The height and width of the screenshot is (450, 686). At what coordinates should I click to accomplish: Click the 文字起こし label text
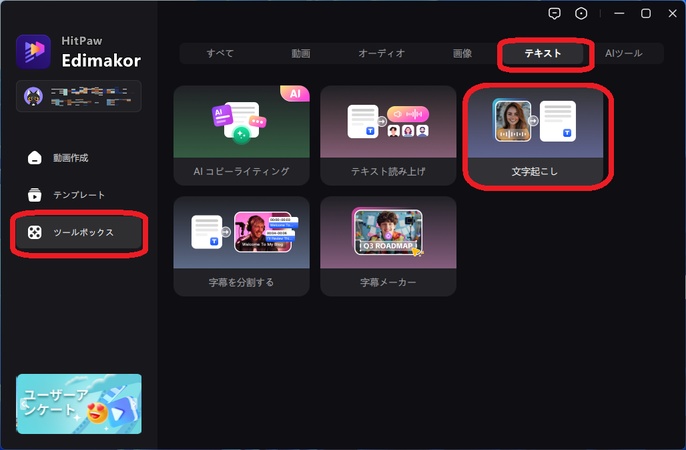coord(535,171)
